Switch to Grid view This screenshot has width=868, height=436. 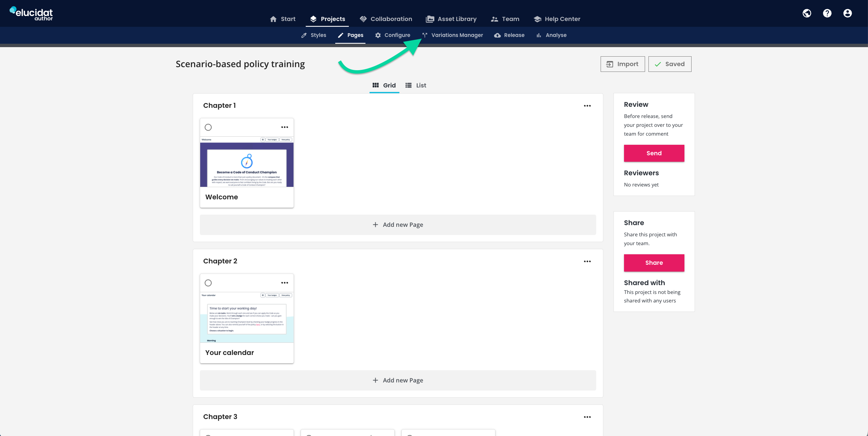(384, 85)
